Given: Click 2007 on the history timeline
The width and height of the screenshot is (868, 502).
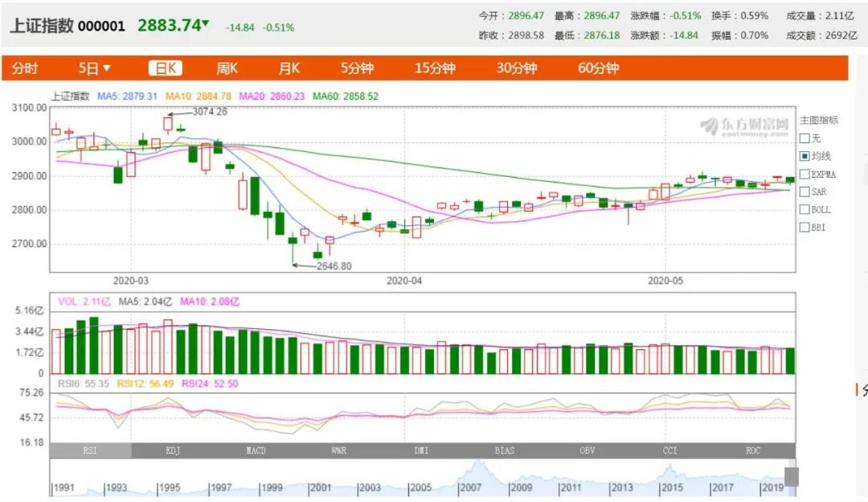Looking at the screenshot, I should pyautogui.click(x=470, y=488).
